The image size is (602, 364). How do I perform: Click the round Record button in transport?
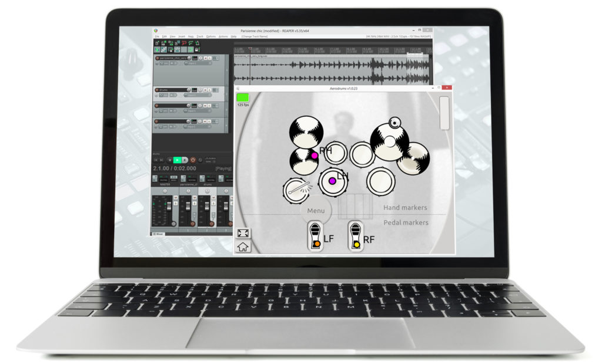click(x=193, y=160)
